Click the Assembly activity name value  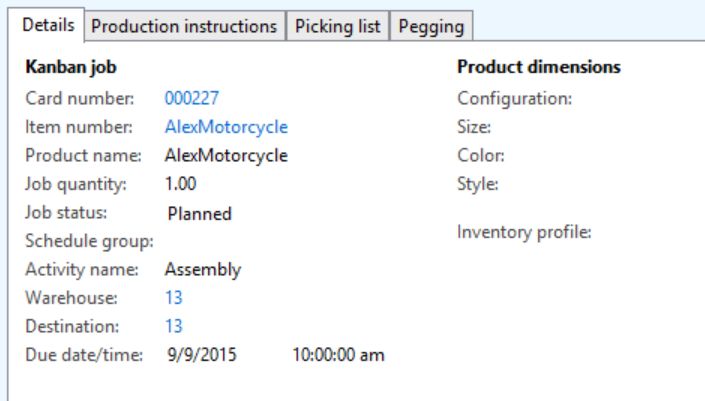click(203, 269)
